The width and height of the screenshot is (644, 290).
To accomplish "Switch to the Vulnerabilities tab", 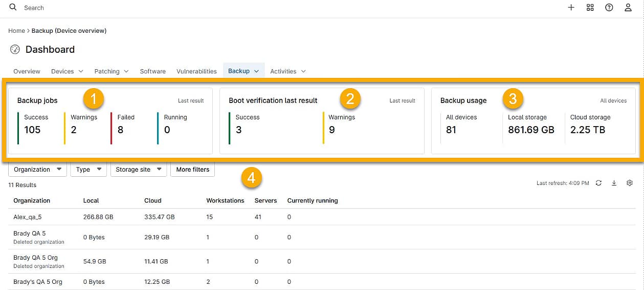I will 196,71.
